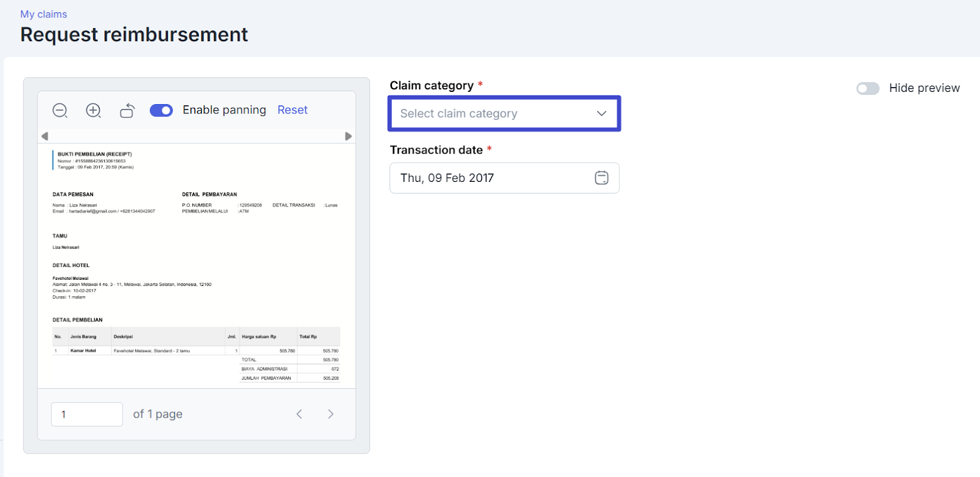Image resolution: width=980 pixels, height=477 pixels.
Task: Rotate the receipt document
Action: click(127, 110)
